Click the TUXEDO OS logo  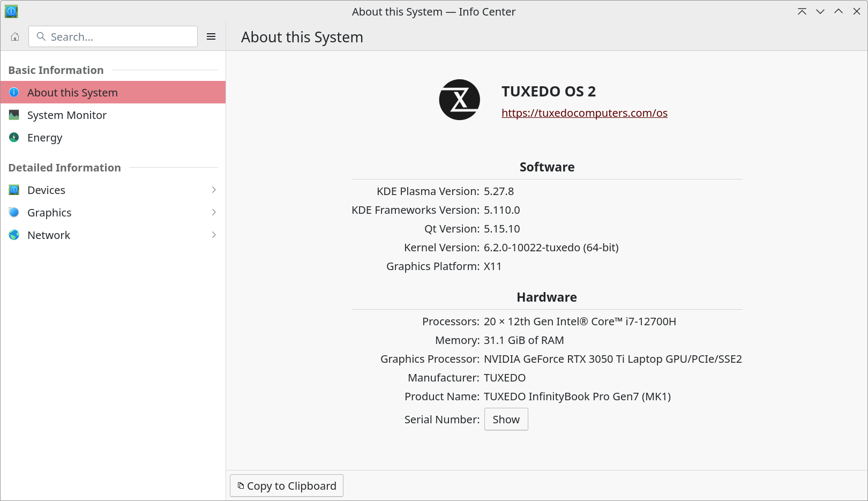pos(459,100)
